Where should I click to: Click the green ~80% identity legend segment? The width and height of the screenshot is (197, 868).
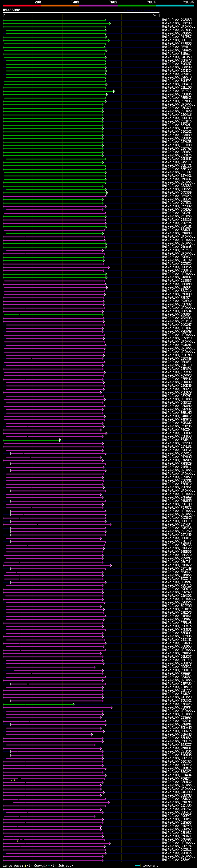point(137,6)
